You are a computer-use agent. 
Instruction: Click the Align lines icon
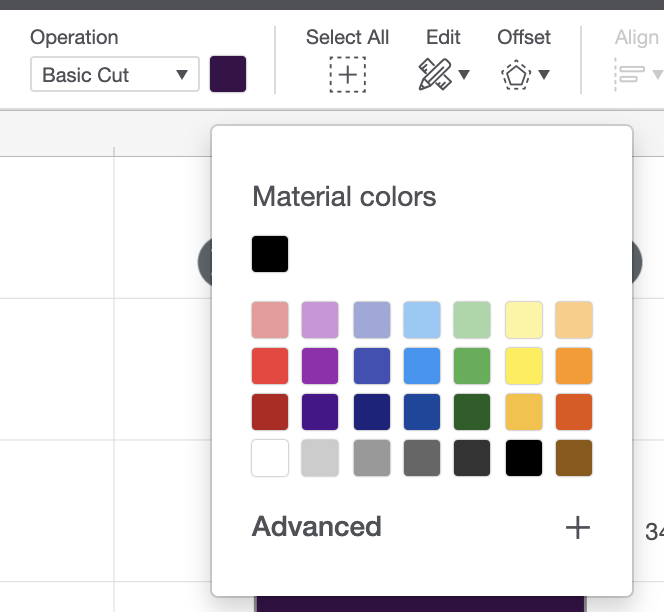(x=630, y=75)
